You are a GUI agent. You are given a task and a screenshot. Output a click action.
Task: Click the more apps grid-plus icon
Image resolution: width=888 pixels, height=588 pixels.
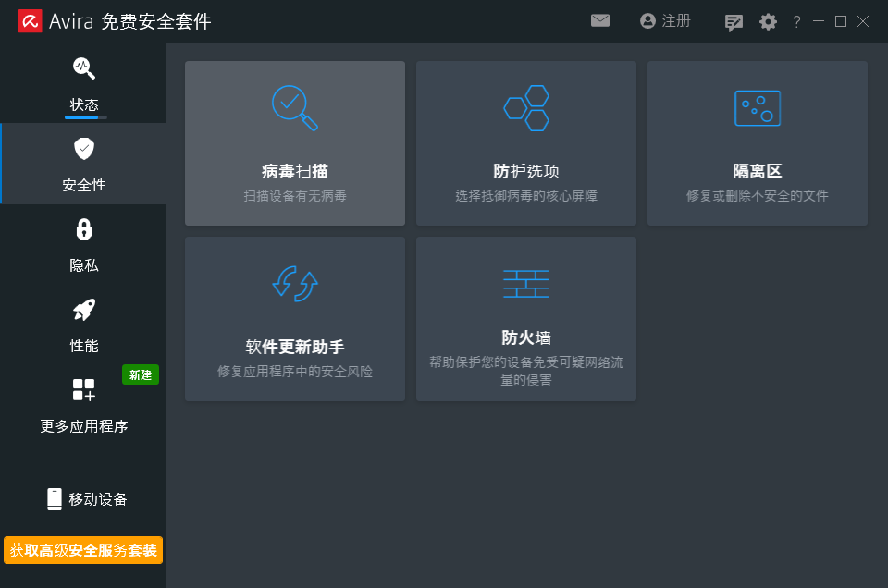point(84,390)
